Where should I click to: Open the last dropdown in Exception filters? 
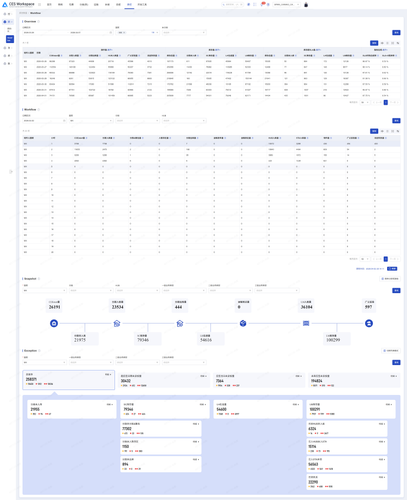point(184,362)
